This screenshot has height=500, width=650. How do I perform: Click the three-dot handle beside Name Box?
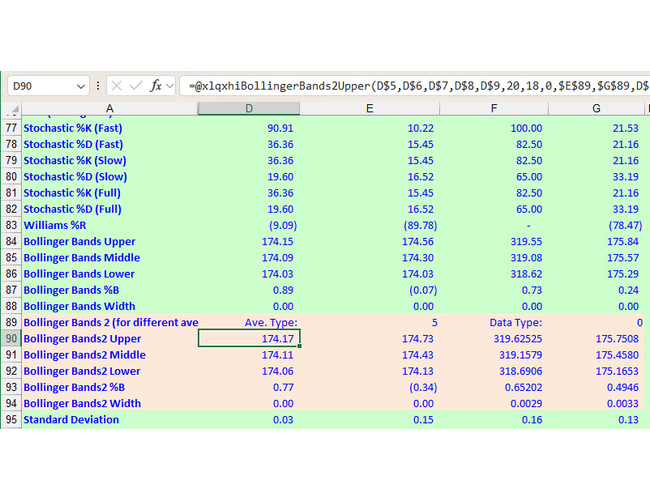99,86
